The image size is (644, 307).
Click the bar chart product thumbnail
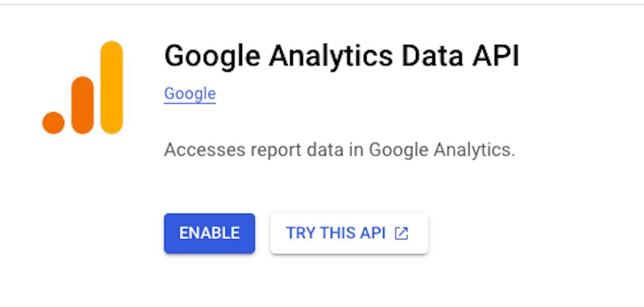tap(83, 88)
